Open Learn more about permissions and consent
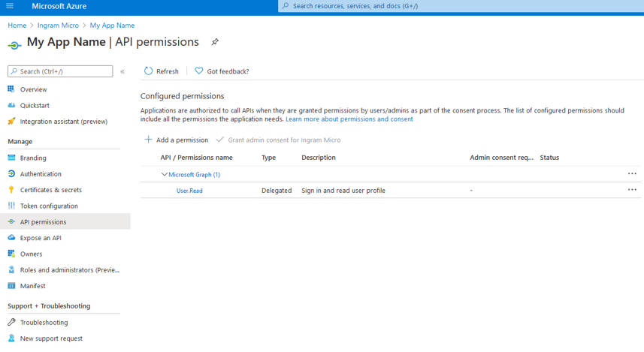The width and height of the screenshot is (644, 352). coord(349,119)
